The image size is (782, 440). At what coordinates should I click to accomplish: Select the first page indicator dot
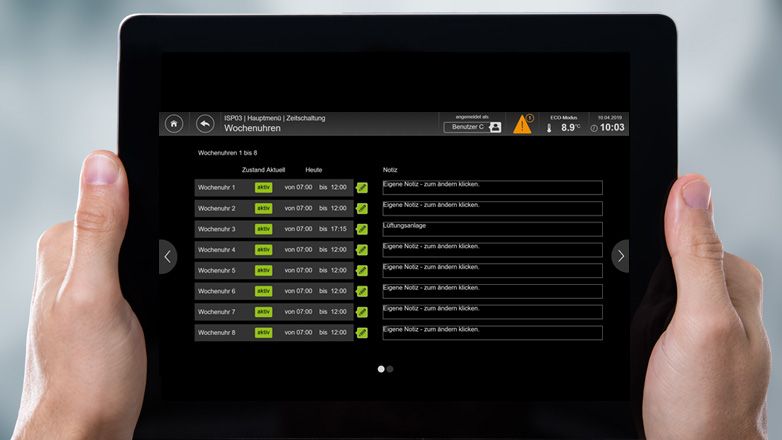381,369
